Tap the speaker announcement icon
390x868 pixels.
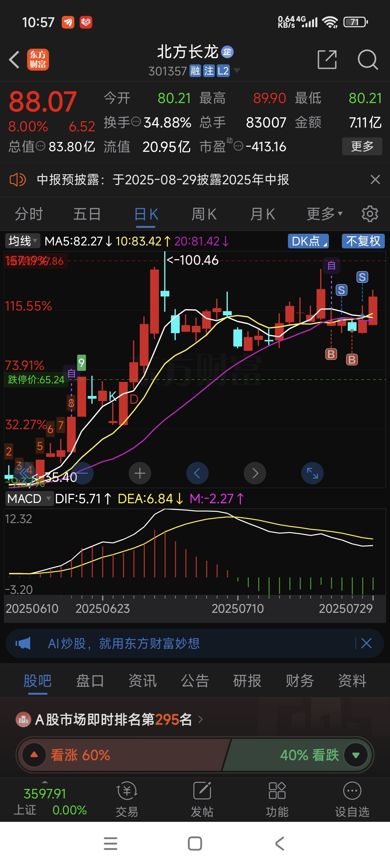[18, 179]
